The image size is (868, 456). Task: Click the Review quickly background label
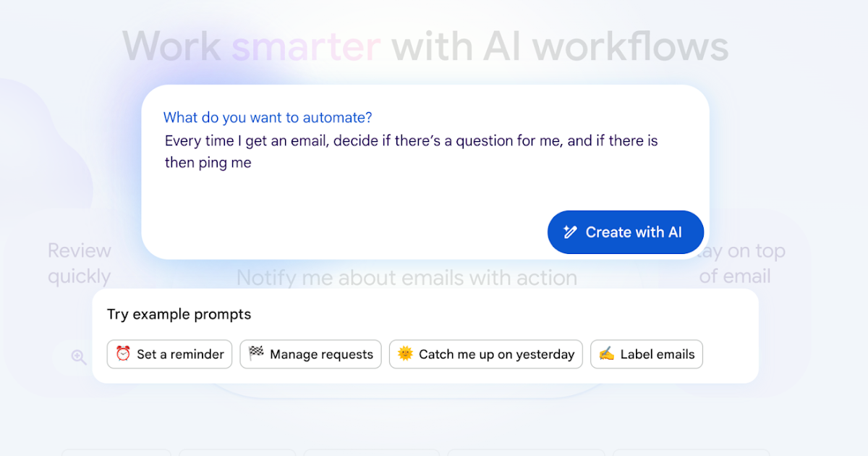(79, 263)
